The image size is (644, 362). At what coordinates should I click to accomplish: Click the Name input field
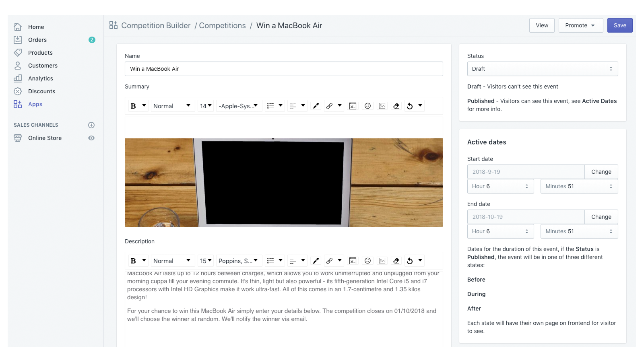click(284, 69)
